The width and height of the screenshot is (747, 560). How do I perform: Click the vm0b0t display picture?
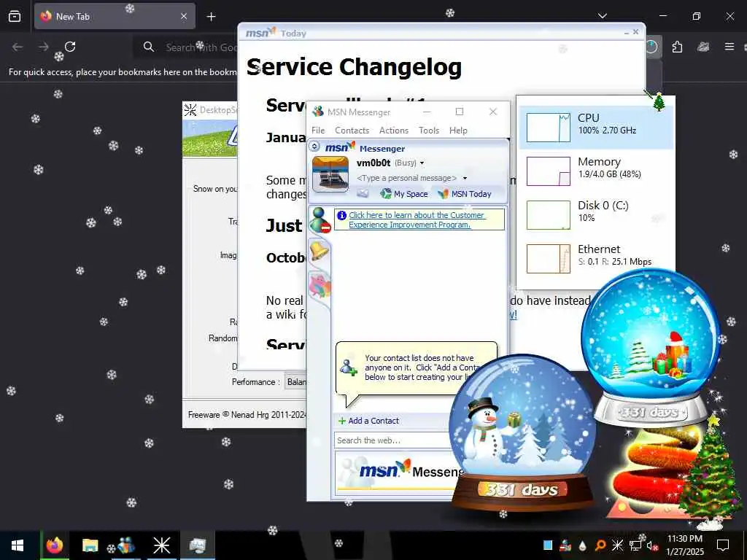pyautogui.click(x=330, y=175)
